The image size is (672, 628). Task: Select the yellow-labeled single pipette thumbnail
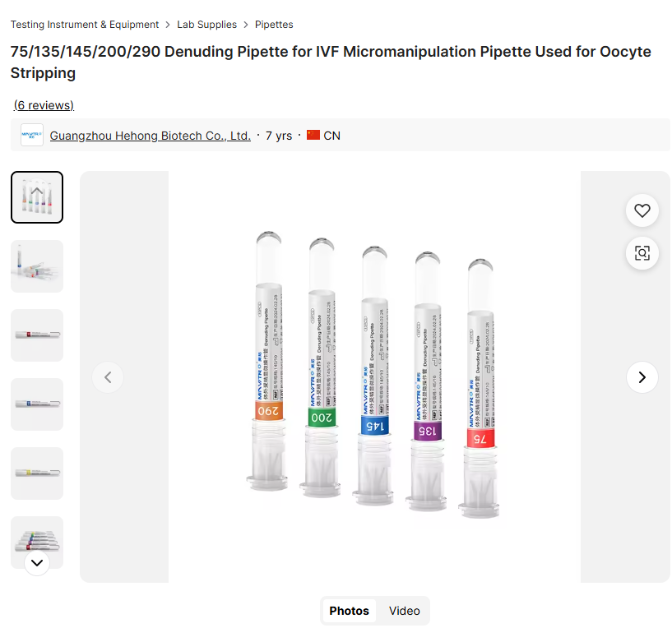click(x=37, y=473)
